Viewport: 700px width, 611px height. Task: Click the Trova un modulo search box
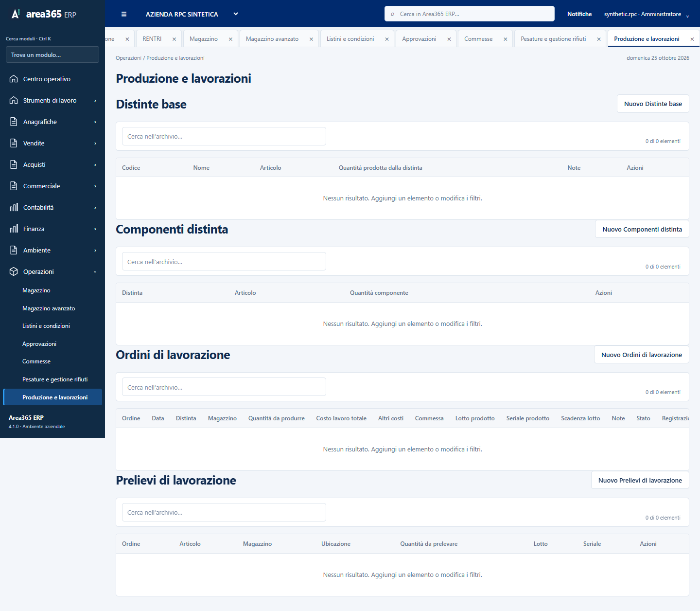52,54
